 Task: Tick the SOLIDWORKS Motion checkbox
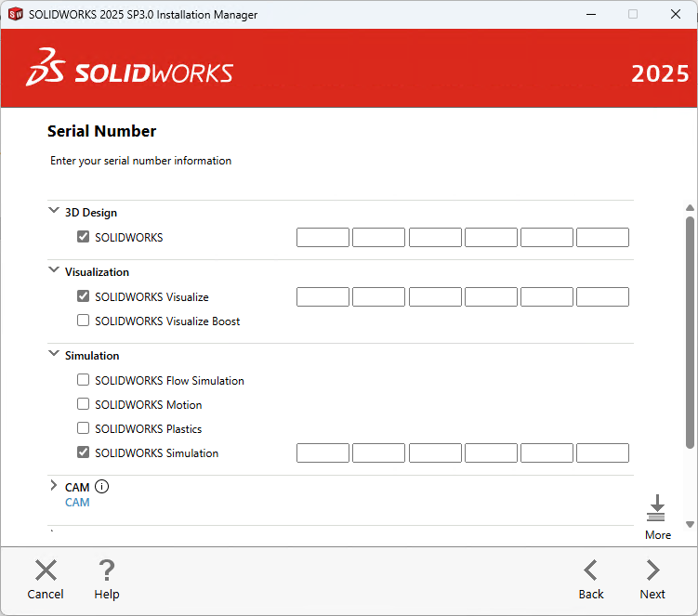(x=84, y=404)
